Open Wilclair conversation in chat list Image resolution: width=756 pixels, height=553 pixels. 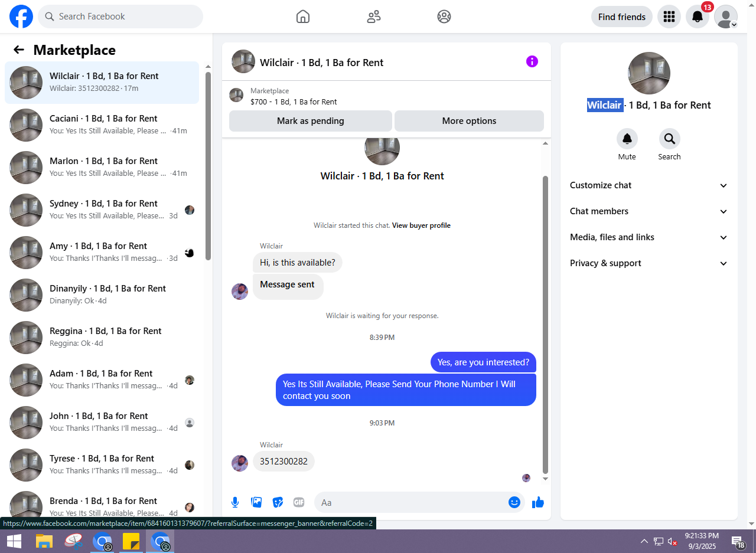(x=102, y=83)
